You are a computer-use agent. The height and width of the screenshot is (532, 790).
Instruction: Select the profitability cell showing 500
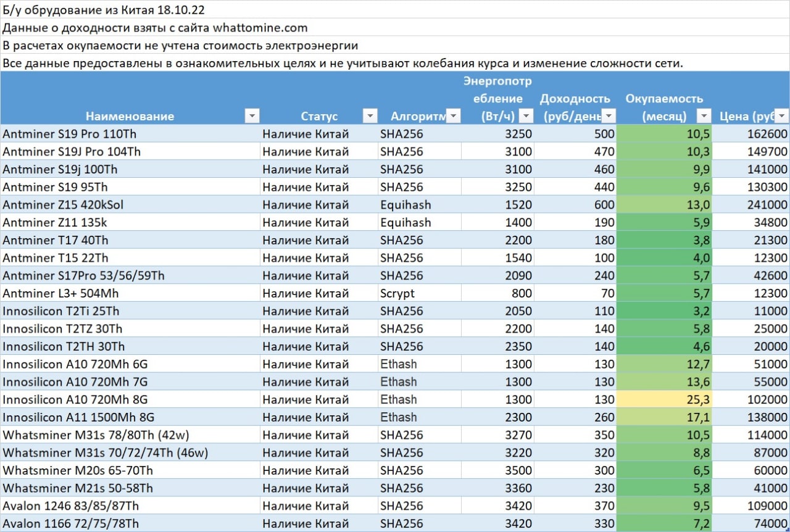tap(576, 134)
